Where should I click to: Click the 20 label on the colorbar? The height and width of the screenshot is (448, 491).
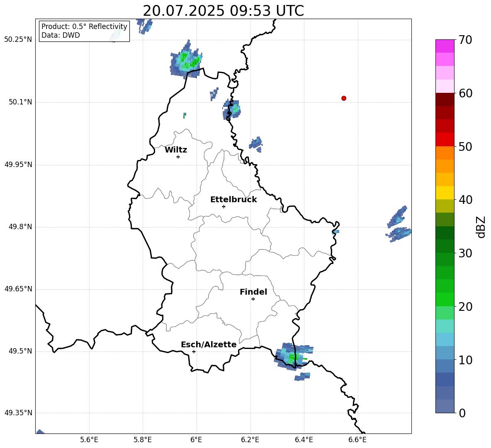coord(465,307)
